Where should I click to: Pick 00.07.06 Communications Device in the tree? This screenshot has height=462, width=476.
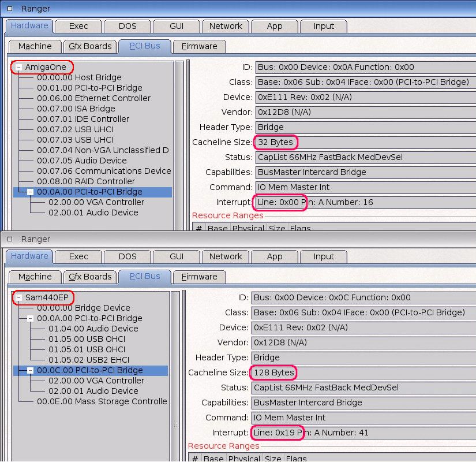[x=104, y=171]
